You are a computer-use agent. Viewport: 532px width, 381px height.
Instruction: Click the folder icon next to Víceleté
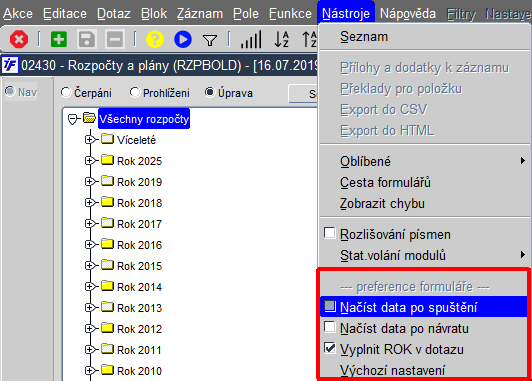tap(107, 139)
